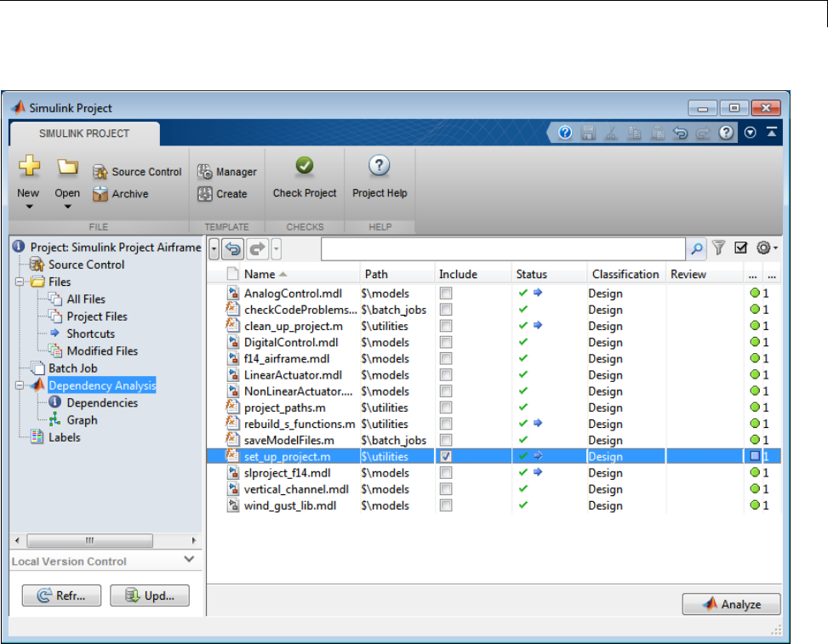Click the Archive toolstrip button
Viewport: 828px width, 644px height.
120,194
